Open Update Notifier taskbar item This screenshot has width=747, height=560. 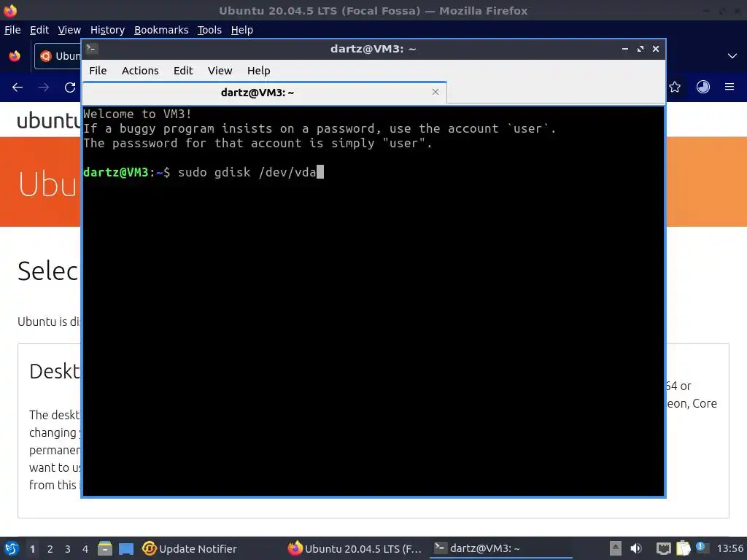[190, 549]
